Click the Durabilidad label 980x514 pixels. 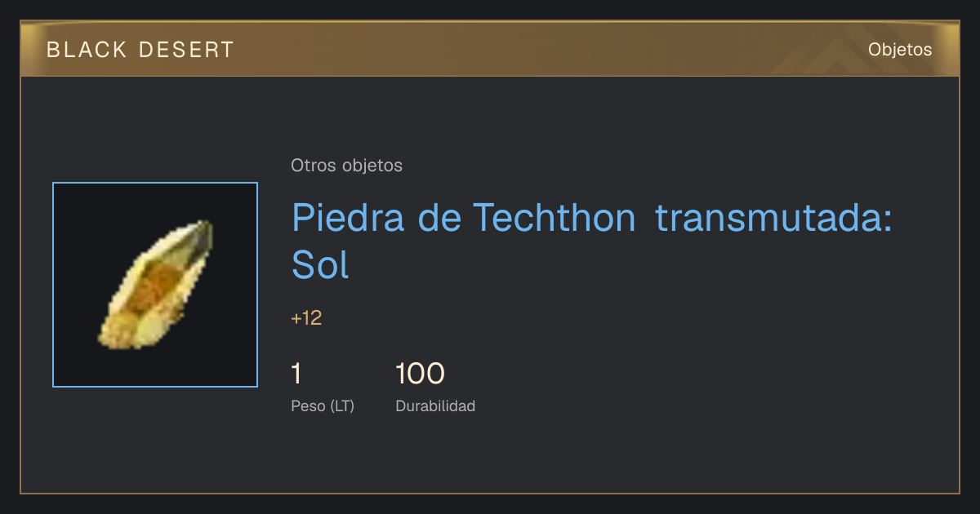click(x=435, y=406)
